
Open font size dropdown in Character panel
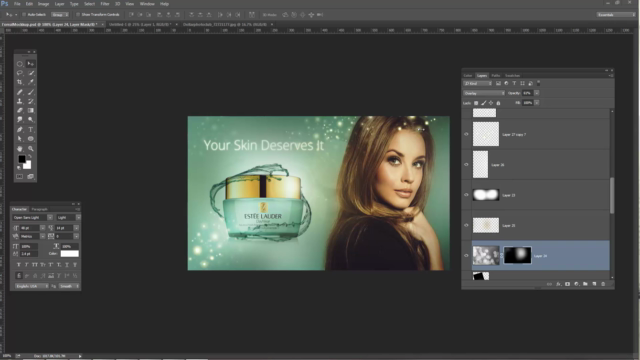(42, 228)
